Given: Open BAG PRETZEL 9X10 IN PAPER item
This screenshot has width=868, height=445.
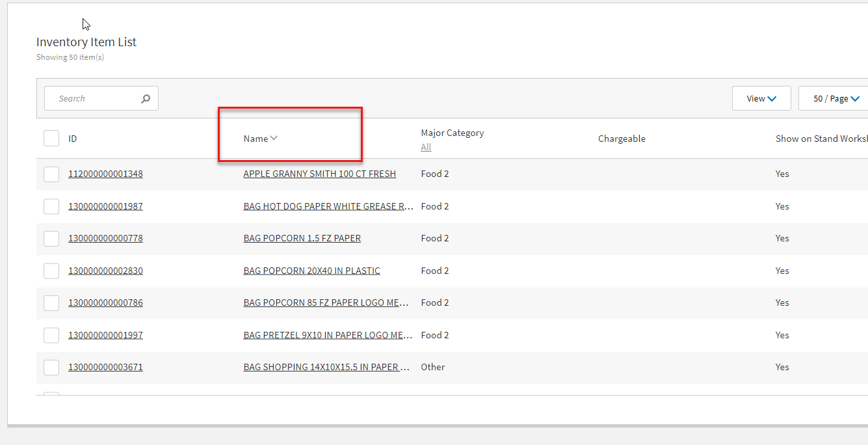Looking at the screenshot, I should tap(327, 335).
